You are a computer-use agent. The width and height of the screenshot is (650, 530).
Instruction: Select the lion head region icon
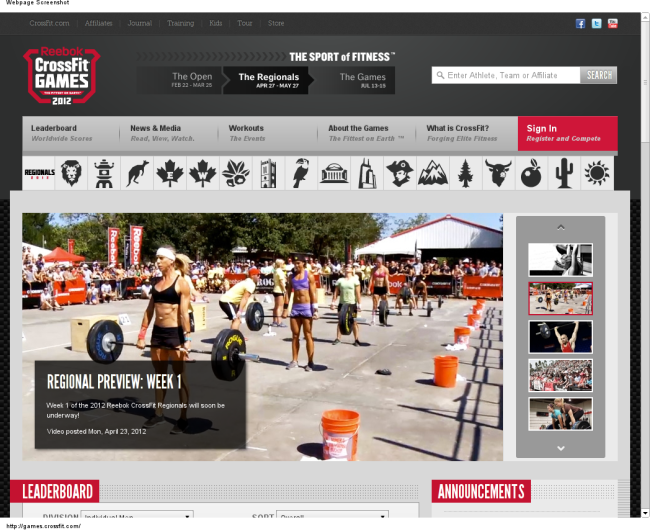click(x=71, y=173)
